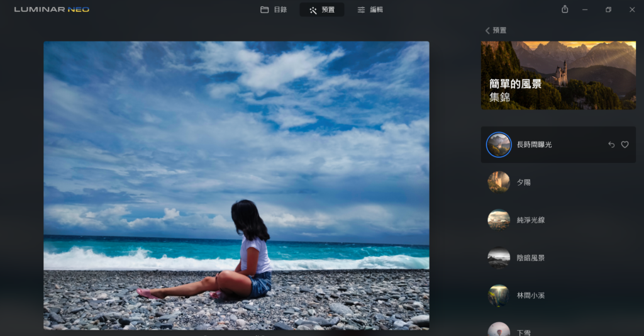The width and height of the screenshot is (644, 336).
Task: Apply the 林間小溪 preset
Action: click(x=558, y=295)
